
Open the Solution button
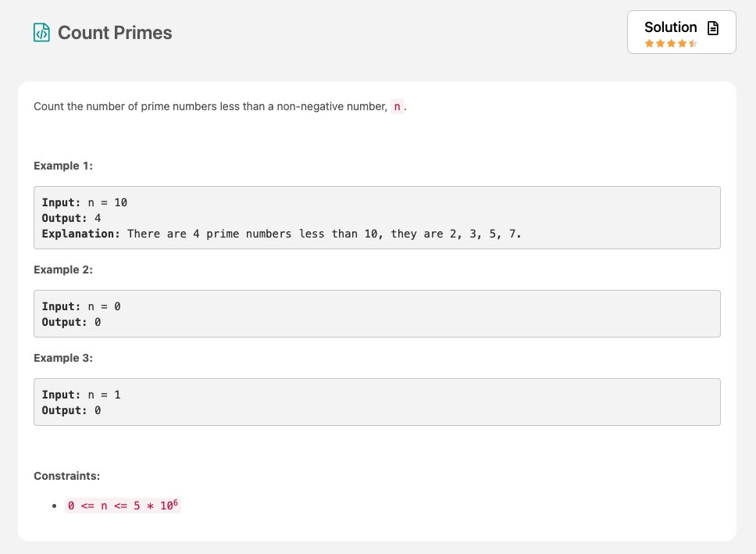coord(681,31)
